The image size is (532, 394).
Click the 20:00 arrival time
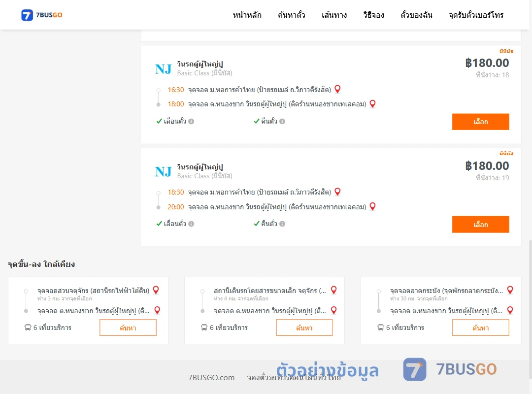click(x=176, y=207)
